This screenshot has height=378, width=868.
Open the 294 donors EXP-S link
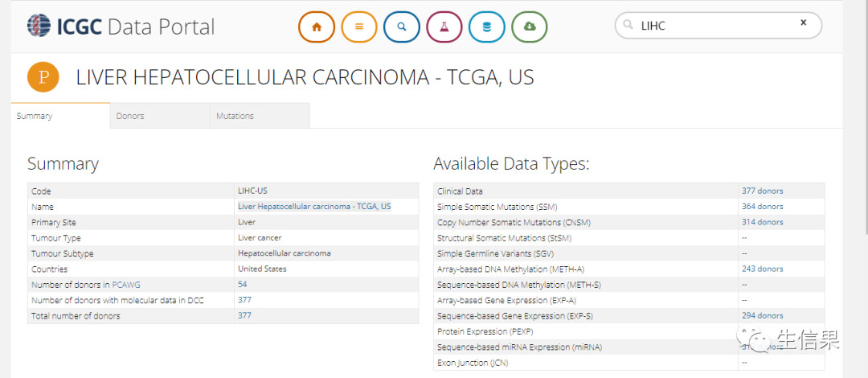(762, 316)
